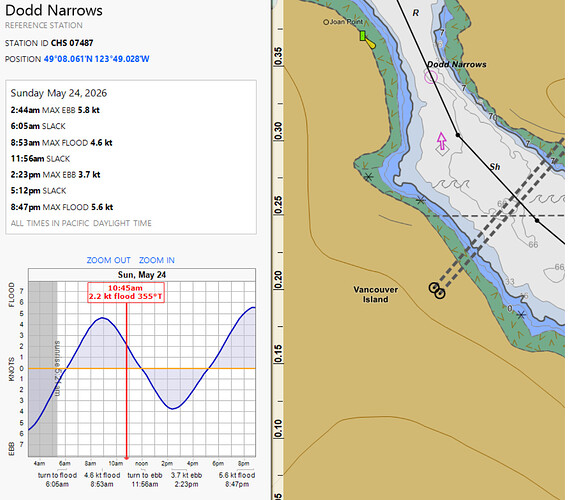Click the Joan Point circle marker
The height and width of the screenshot is (500, 575).
click(326, 22)
